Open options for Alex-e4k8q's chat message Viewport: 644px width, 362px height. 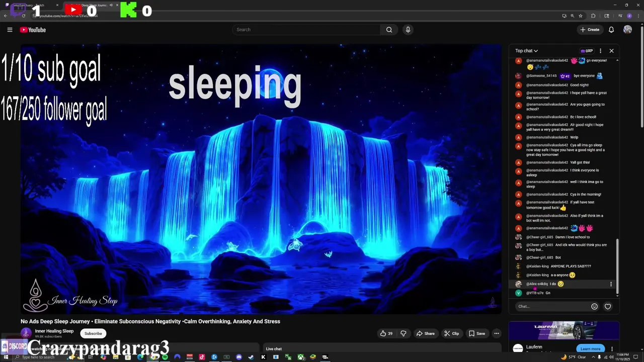(x=611, y=284)
